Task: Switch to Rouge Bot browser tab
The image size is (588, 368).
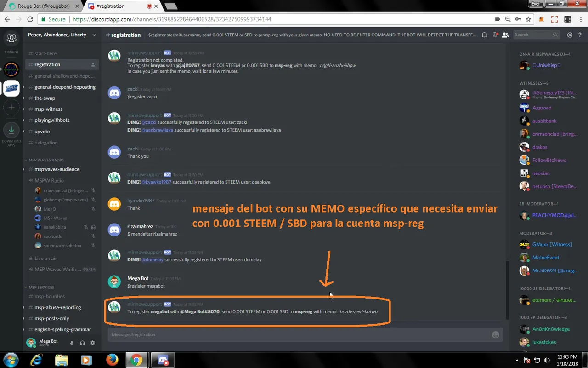Action: pyautogui.click(x=44, y=6)
